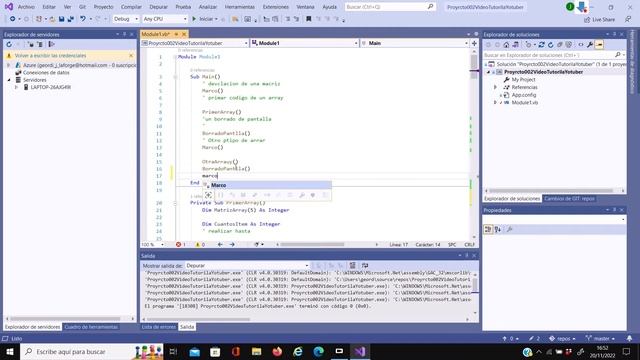
Task: Expand the Azure account node
Action: pyautogui.click(x=9, y=65)
